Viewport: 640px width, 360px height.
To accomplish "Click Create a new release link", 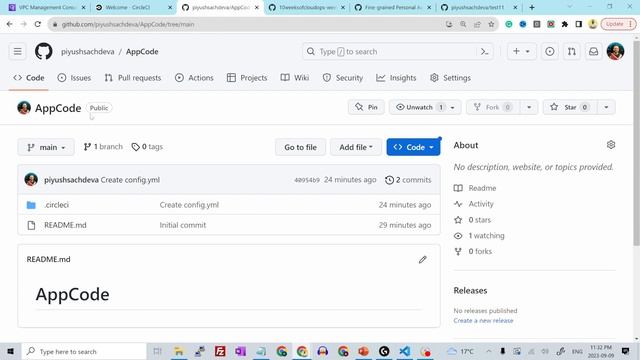I will point(483,321).
